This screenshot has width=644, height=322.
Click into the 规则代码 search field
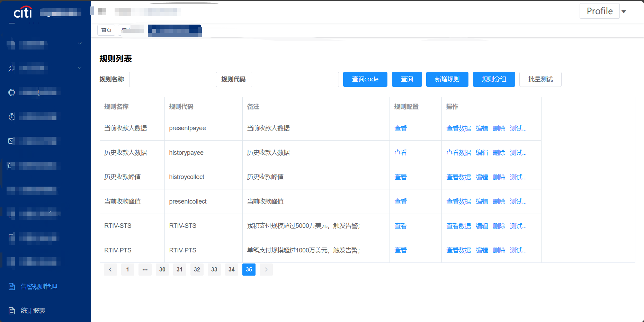[x=295, y=79]
